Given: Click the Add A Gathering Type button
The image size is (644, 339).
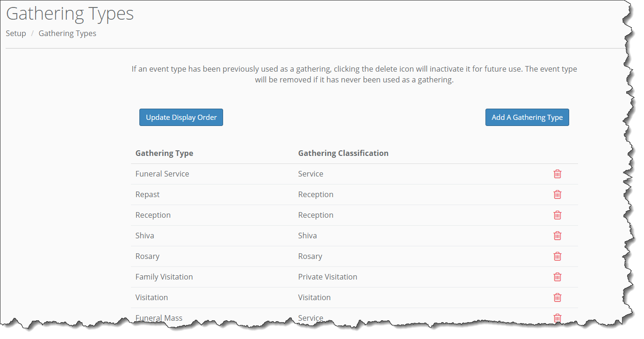Looking at the screenshot, I should [527, 117].
